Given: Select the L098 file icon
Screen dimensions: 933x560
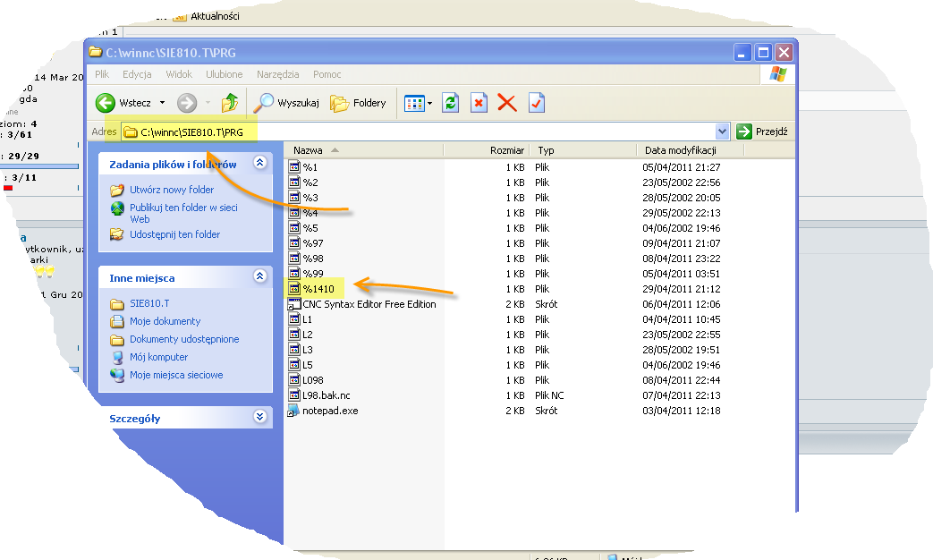Looking at the screenshot, I should (294, 380).
